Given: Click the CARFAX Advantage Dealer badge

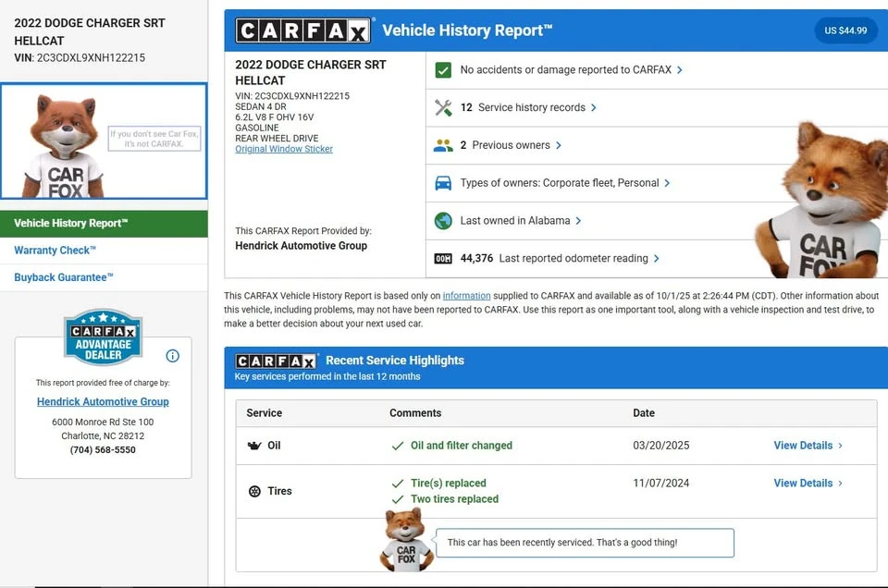Looking at the screenshot, I should pos(103,337).
